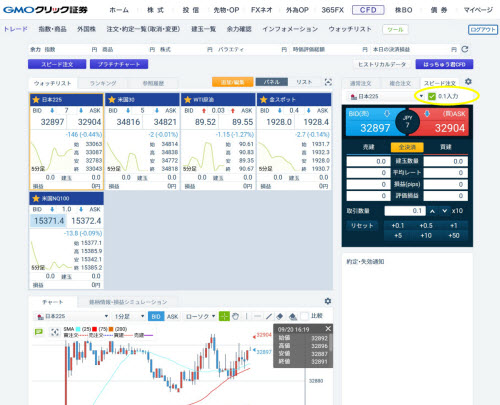Close the OHLC info popup
500x405 pixels.
(x=328, y=329)
